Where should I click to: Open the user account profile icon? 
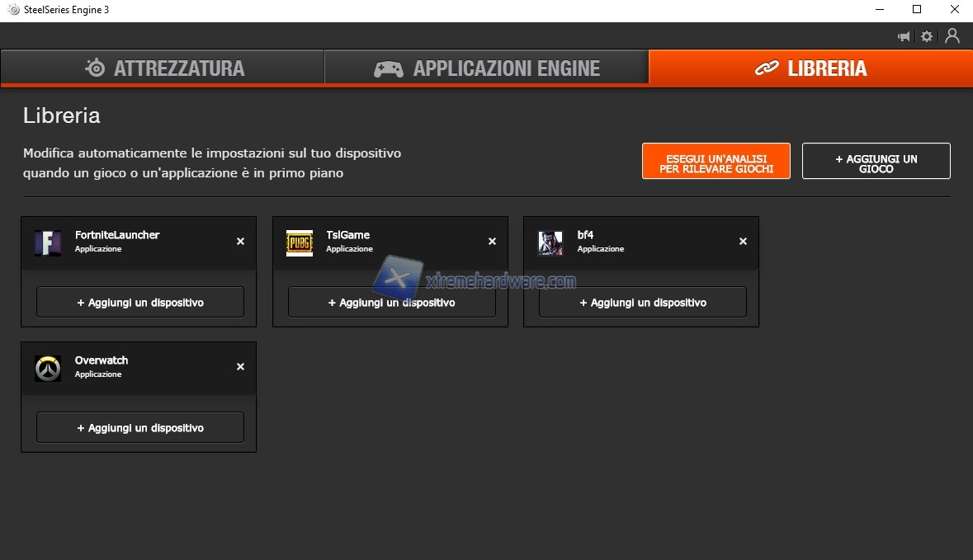click(952, 35)
